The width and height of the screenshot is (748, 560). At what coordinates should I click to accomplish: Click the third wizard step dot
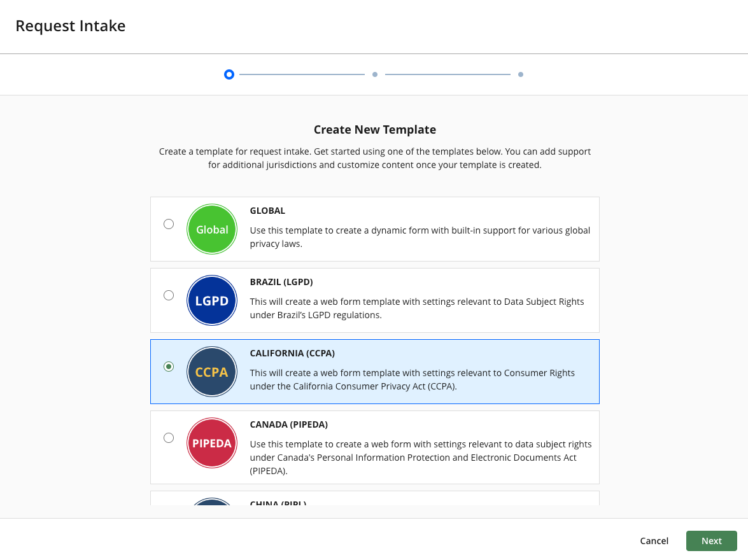pyautogui.click(x=521, y=74)
